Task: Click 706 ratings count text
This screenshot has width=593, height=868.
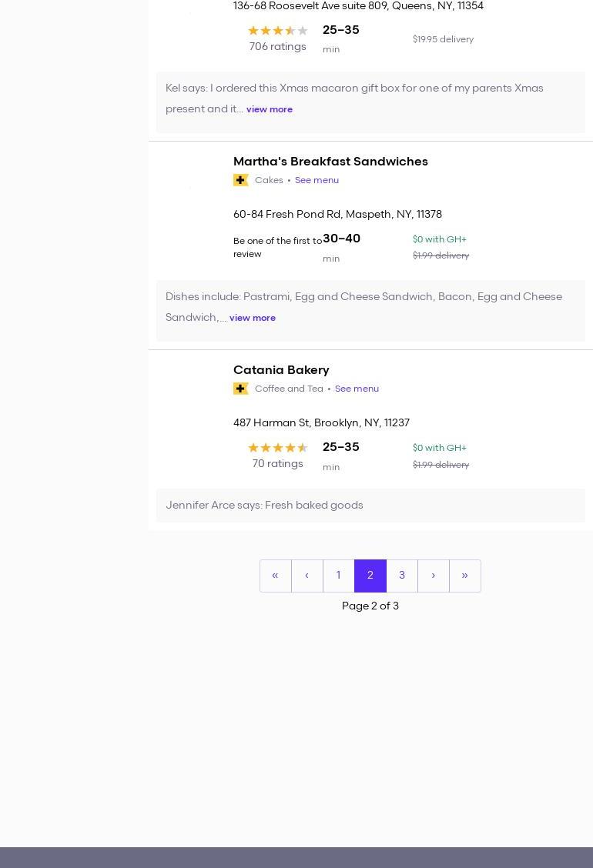Action: [x=277, y=47]
